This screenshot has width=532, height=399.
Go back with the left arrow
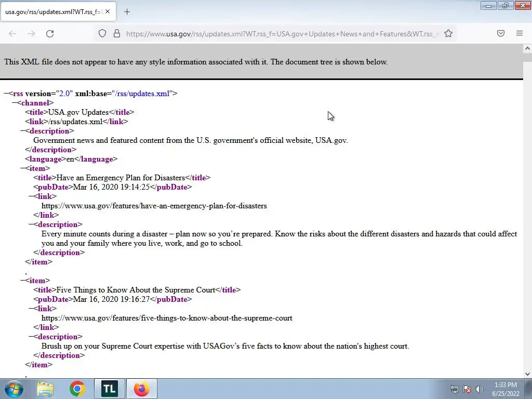[12, 34]
